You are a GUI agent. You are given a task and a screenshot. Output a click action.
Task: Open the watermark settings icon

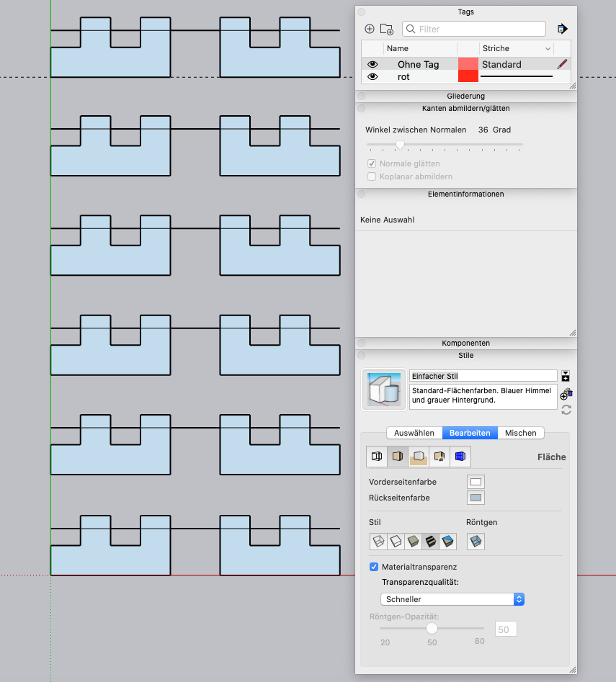click(x=439, y=456)
